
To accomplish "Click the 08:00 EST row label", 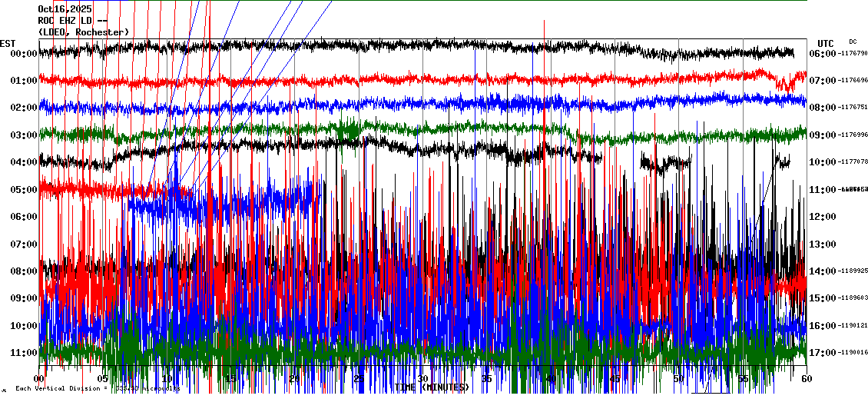I will pyautogui.click(x=23, y=271).
